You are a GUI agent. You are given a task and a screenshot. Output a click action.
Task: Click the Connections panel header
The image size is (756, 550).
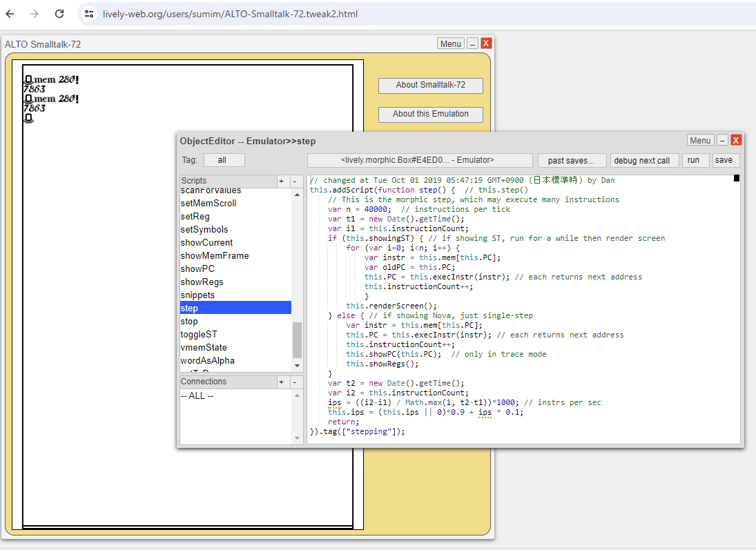click(x=228, y=382)
